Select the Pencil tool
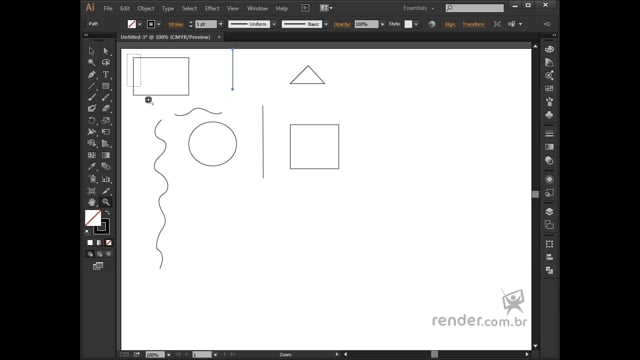This screenshot has width=640, height=360. click(x=106, y=97)
